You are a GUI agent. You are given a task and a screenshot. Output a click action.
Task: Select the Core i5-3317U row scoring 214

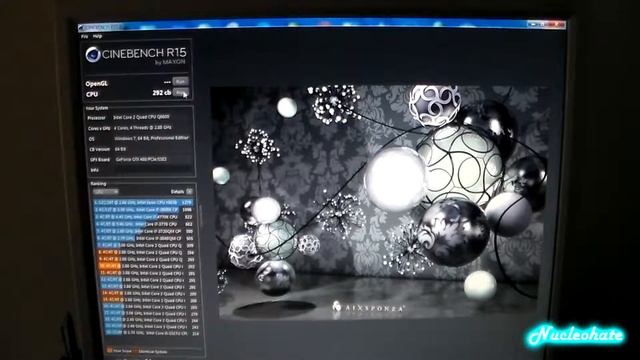coord(152,333)
